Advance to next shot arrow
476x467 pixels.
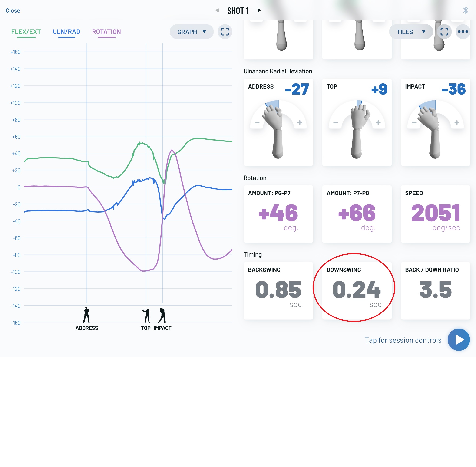tap(259, 10)
